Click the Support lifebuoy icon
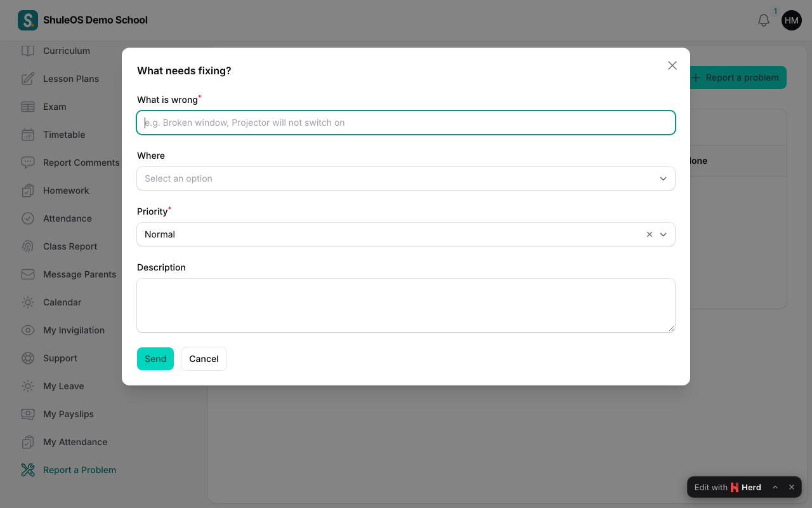 pyautogui.click(x=28, y=358)
